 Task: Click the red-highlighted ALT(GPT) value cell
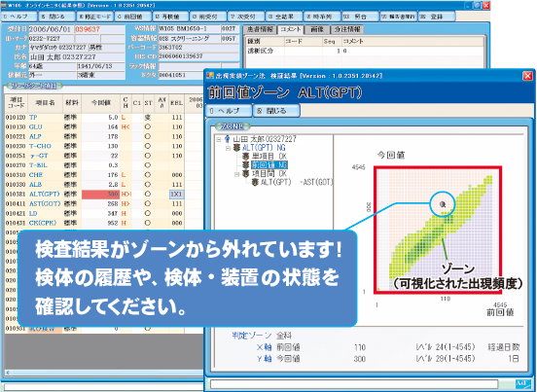click(x=101, y=195)
